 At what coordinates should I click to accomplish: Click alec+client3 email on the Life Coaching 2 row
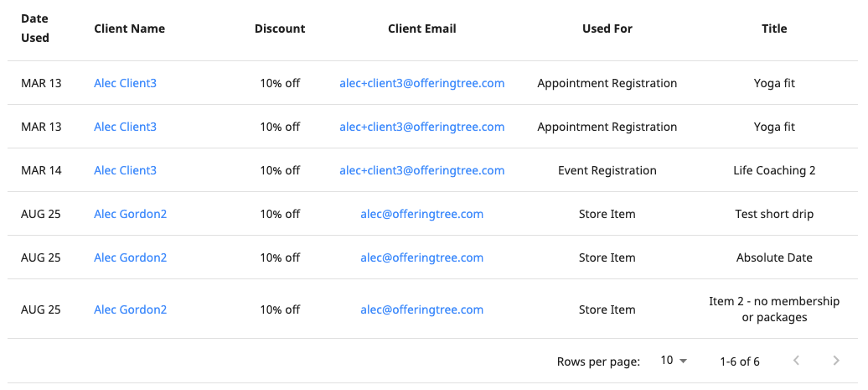coord(421,170)
